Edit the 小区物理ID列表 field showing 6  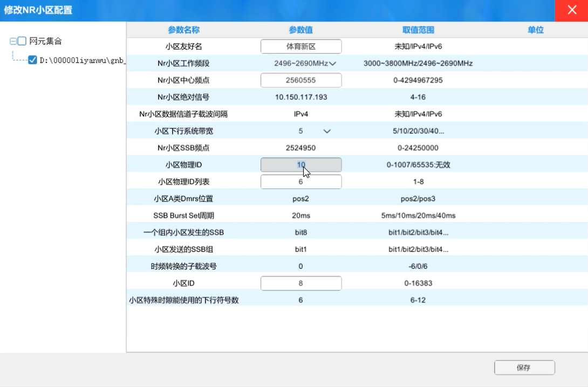(x=301, y=182)
